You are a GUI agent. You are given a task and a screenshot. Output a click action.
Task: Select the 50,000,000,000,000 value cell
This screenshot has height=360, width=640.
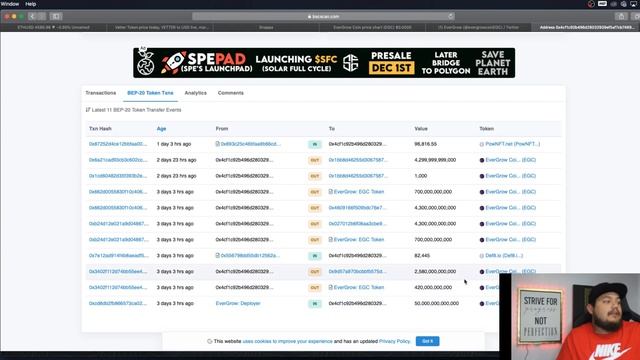(x=436, y=303)
